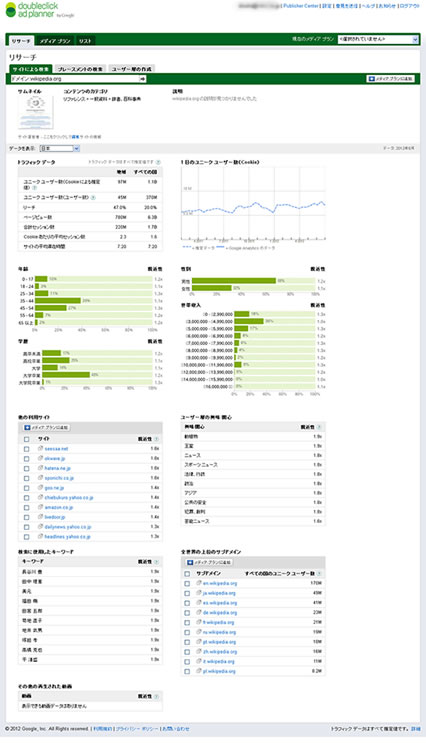The height and width of the screenshot is (743, 426).
Task: Click the domain search input field
Action: (x=75, y=79)
